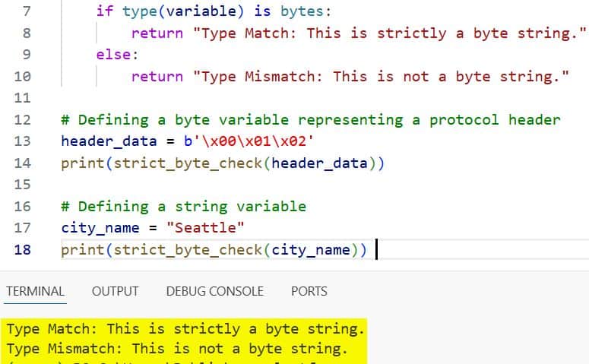Switch to the TERMINAL panel tab
Screen dimensions: 589x364
pos(35,291)
